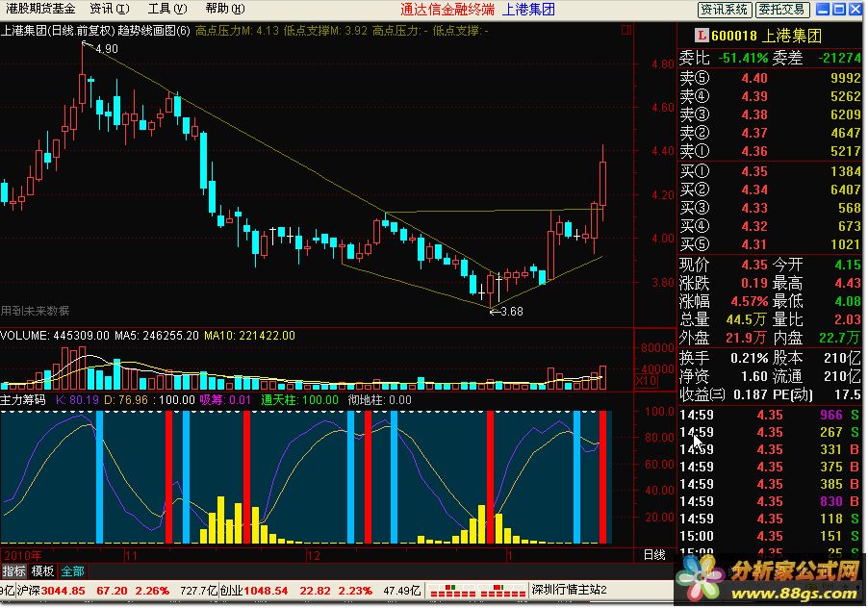Click the 外盘 21.9万 field
This screenshot has height=608, width=868.
[724, 338]
